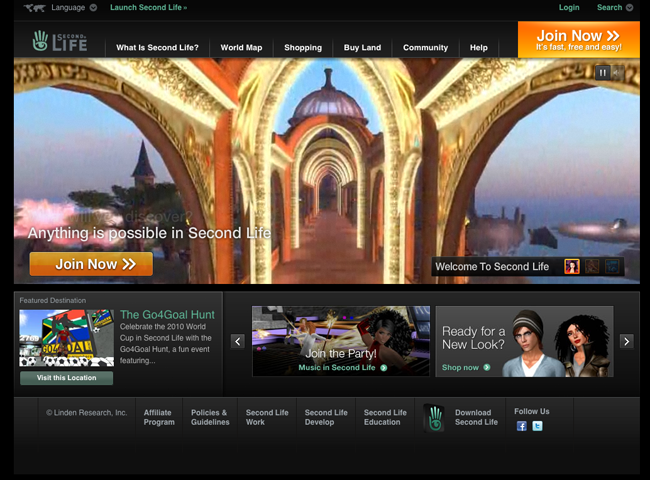Open Policies & Guidelines footer link

[x=210, y=417]
